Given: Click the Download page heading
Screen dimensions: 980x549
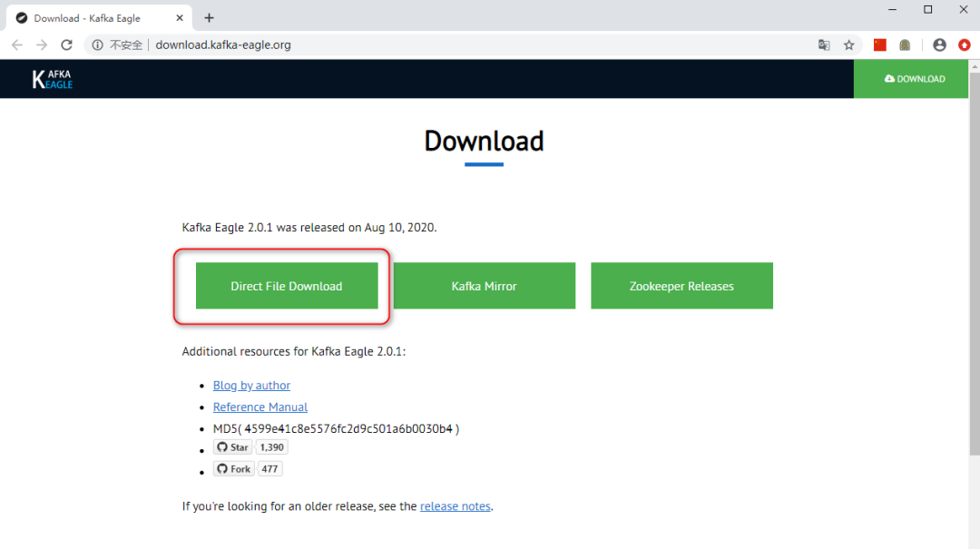Looking at the screenshot, I should [485, 142].
